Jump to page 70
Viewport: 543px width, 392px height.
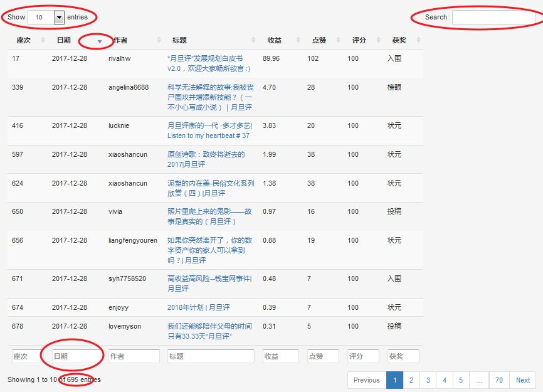499,380
